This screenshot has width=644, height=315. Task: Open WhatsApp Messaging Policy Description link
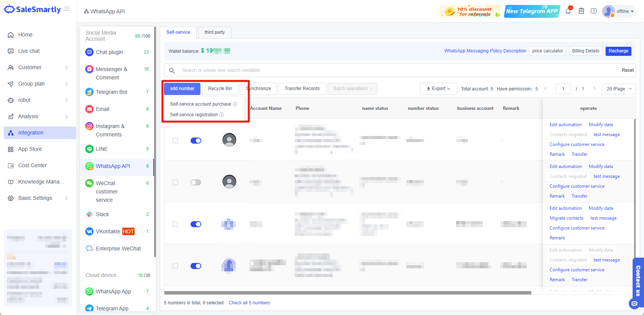click(x=485, y=51)
